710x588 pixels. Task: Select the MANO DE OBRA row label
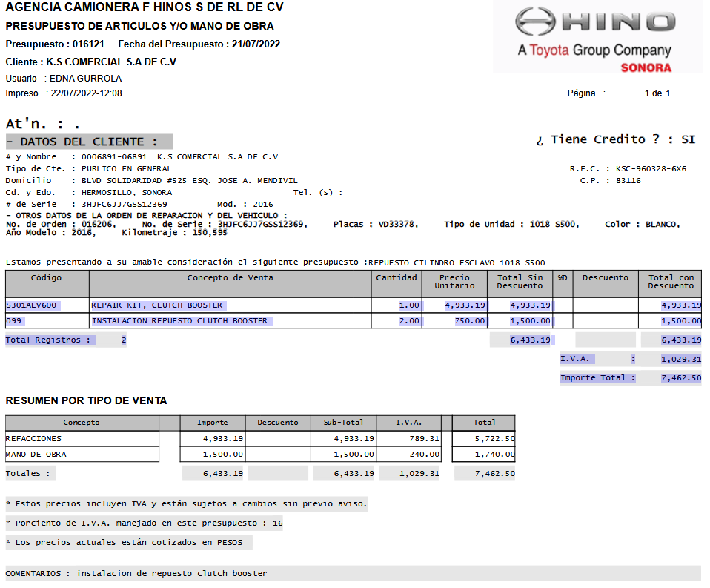pos(35,454)
